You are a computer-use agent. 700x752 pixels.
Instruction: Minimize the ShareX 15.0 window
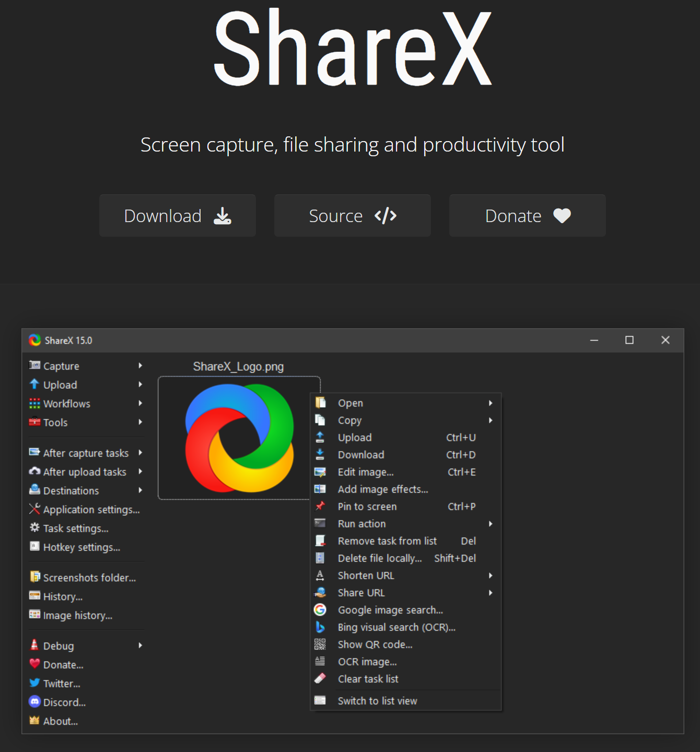(594, 340)
